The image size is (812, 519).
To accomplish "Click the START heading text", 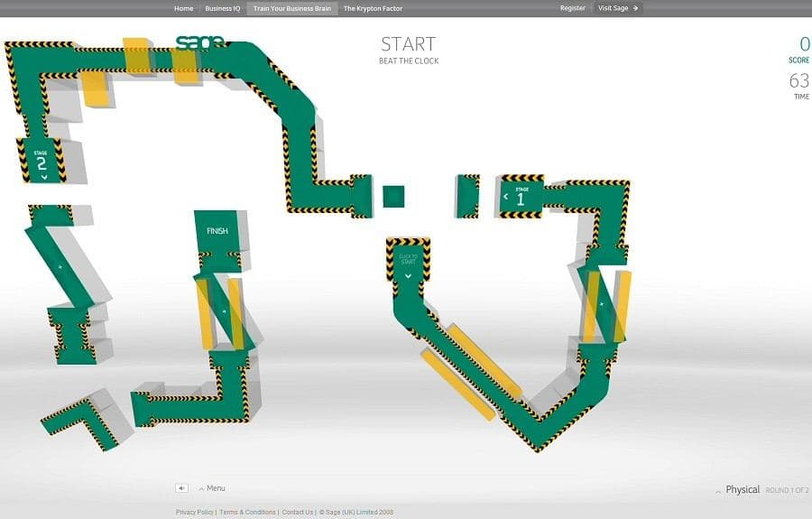I will pos(409,44).
